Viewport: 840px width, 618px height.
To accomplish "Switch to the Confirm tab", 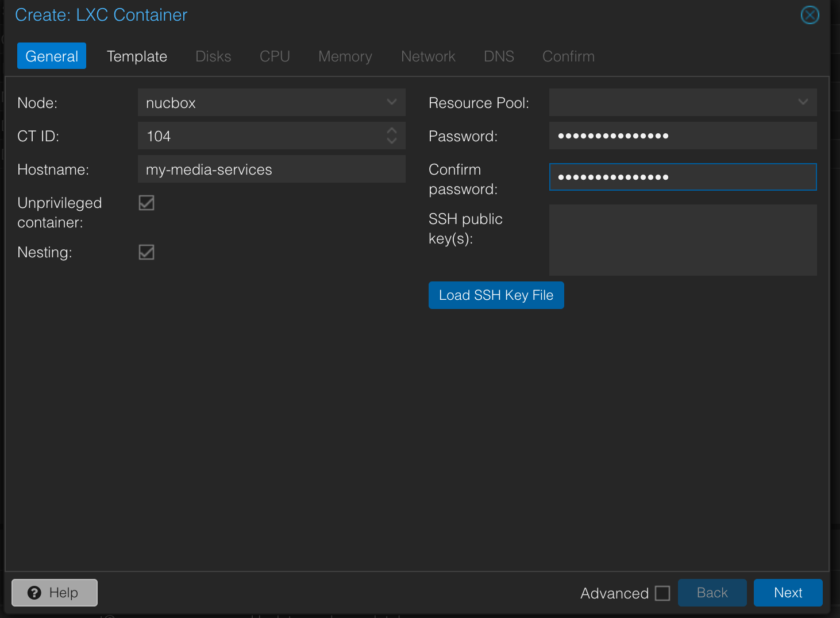I will (569, 56).
